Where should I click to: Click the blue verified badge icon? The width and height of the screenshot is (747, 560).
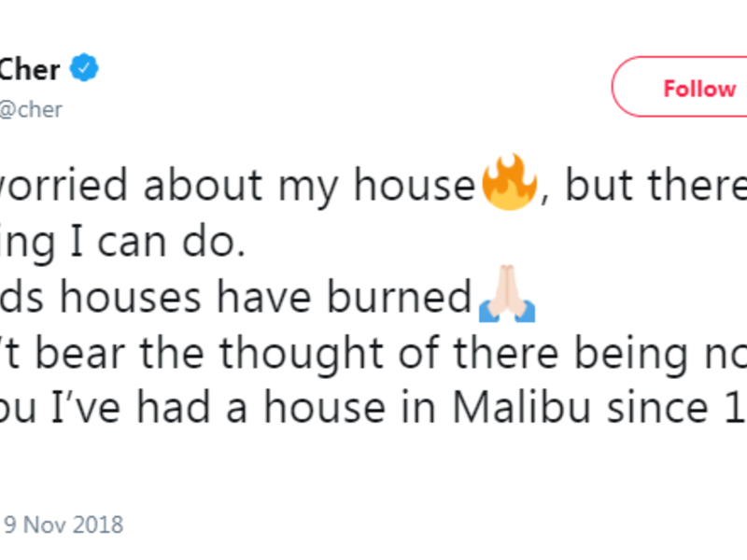86,69
